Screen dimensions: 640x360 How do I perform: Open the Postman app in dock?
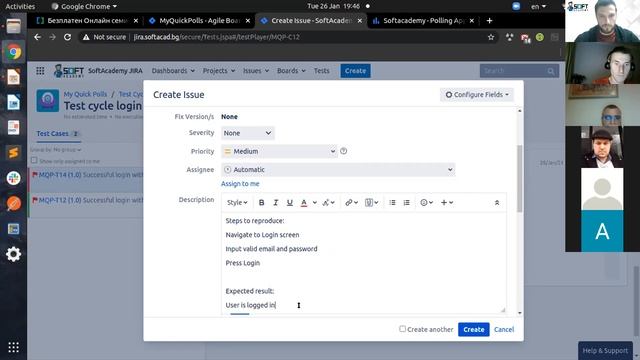tap(13, 203)
